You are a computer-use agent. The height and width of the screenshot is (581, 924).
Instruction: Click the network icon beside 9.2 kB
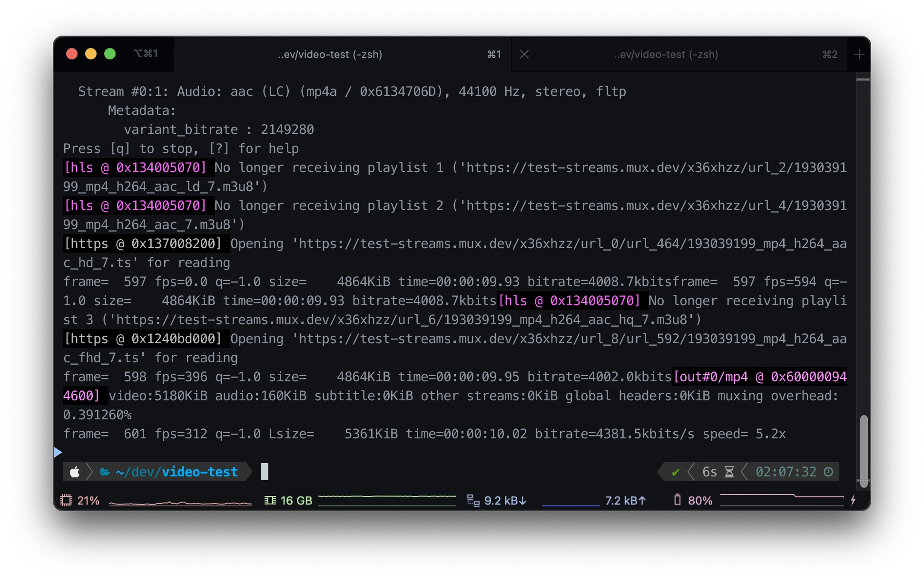pyautogui.click(x=473, y=500)
